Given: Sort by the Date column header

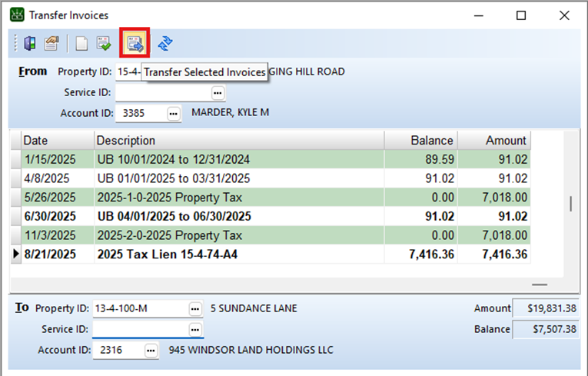Looking at the screenshot, I should click(x=55, y=141).
